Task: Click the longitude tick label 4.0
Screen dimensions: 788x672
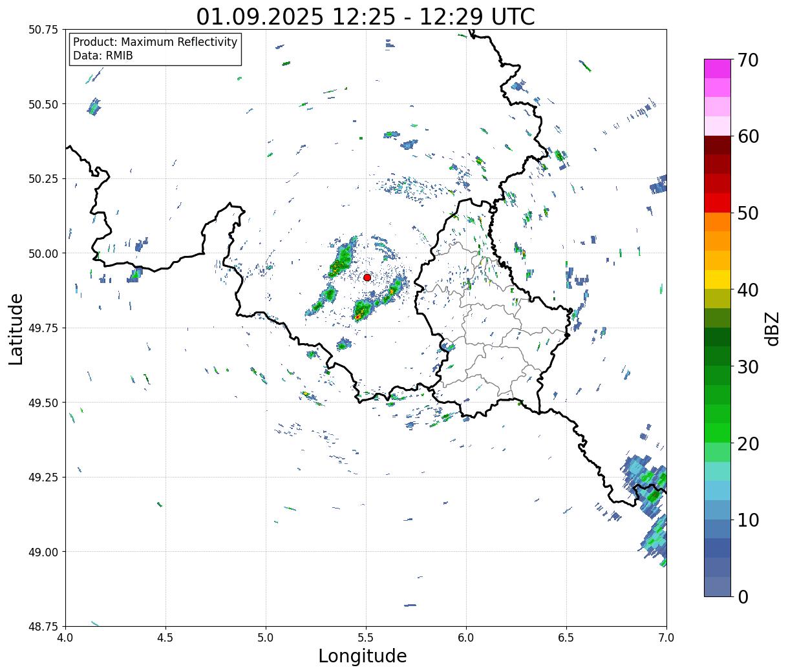Action: coord(65,638)
